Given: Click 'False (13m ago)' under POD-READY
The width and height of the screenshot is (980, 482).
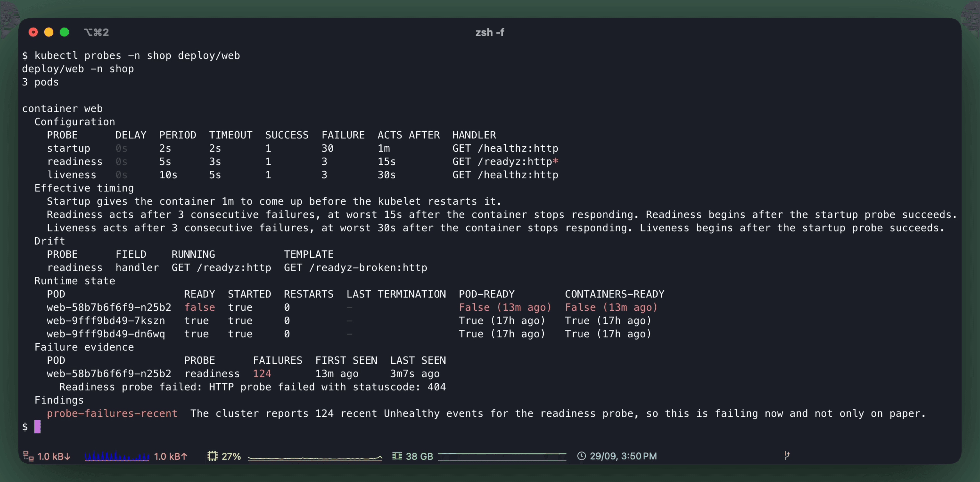Looking at the screenshot, I should 505,307.
